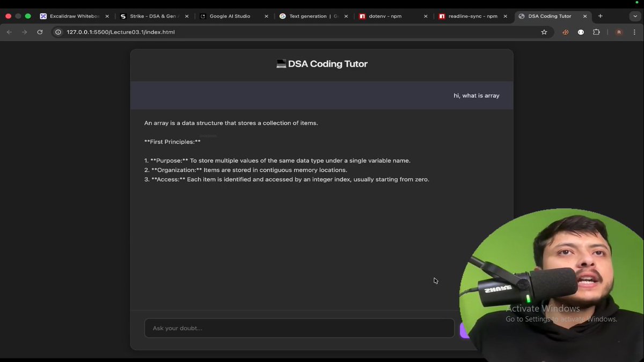Click the sentence 'An array is a data structure'
The width and height of the screenshot is (644, 362).
point(231,123)
